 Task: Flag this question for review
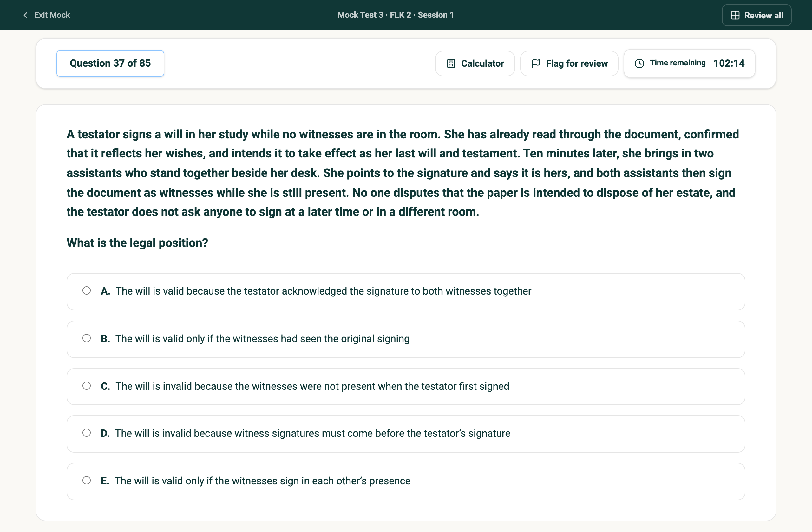click(x=569, y=63)
